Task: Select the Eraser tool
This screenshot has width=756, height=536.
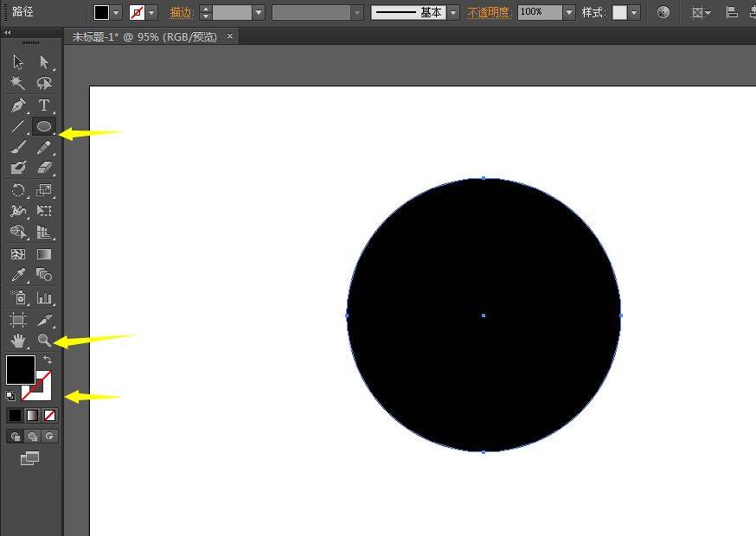Action: point(44,169)
